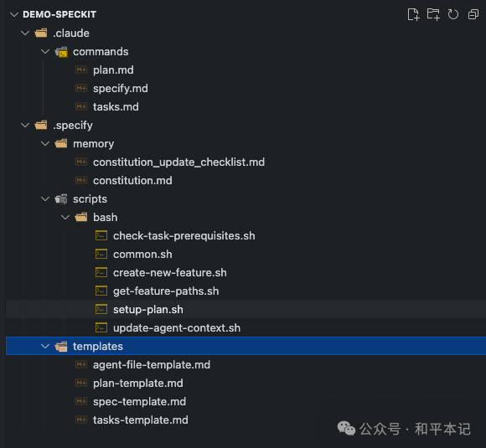
Task: Collapse the templates folder chevron
Action: 45,346
